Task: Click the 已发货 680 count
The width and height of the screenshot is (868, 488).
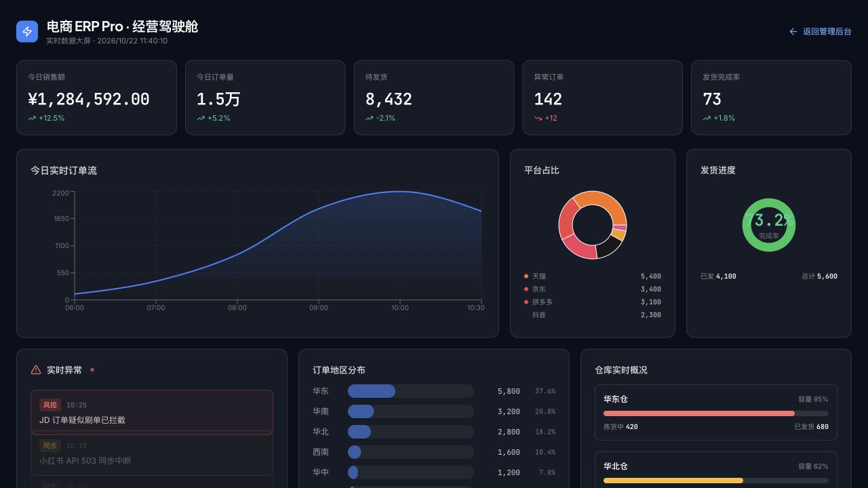Action: [811, 427]
